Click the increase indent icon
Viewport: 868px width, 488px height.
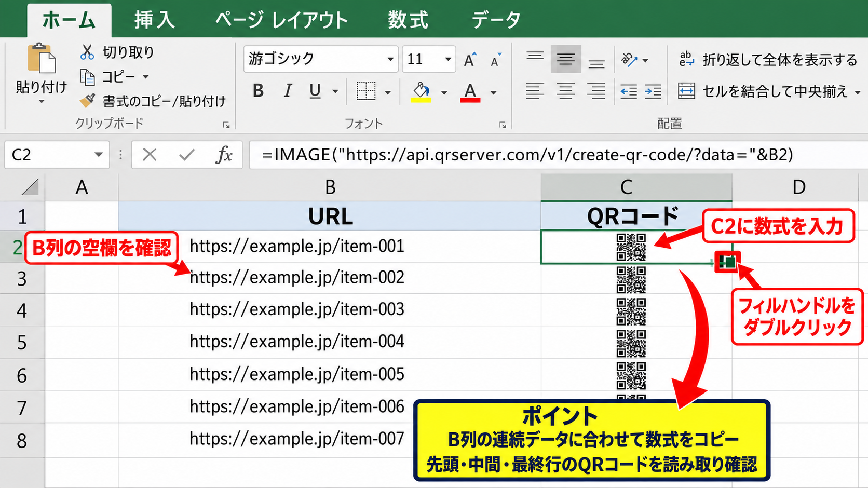(653, 92)
